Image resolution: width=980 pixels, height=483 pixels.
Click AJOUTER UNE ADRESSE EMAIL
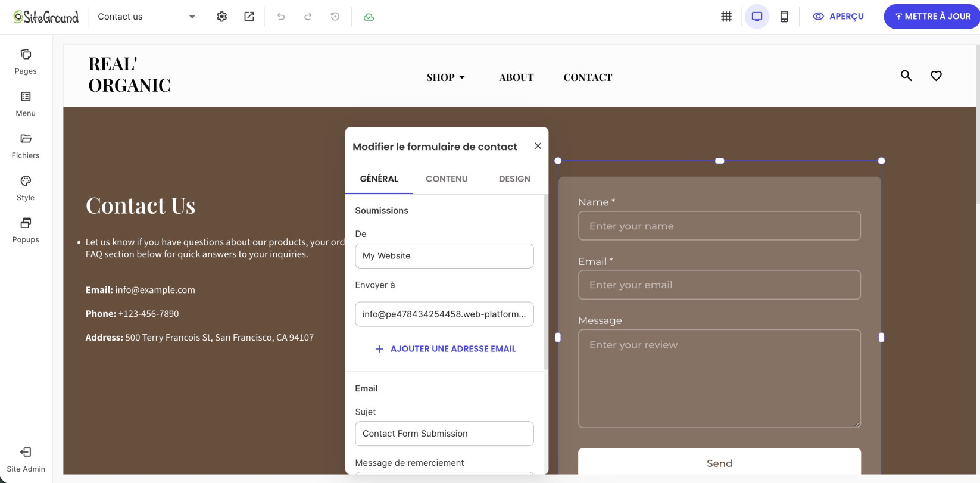coord(445,349)
